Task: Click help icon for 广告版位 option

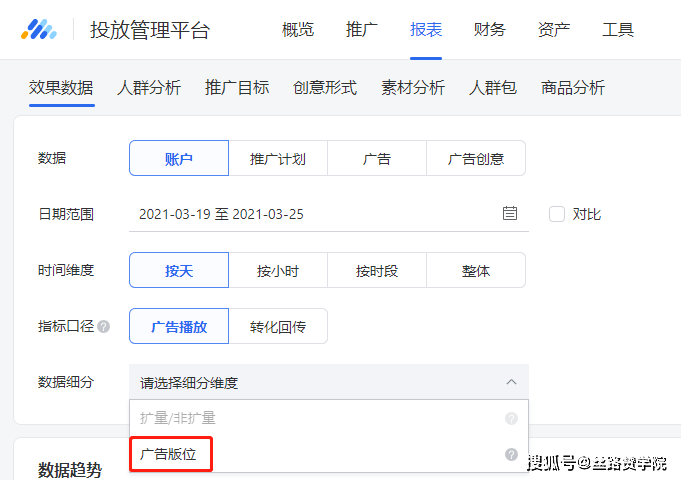Action: click(x=511, y=454)
